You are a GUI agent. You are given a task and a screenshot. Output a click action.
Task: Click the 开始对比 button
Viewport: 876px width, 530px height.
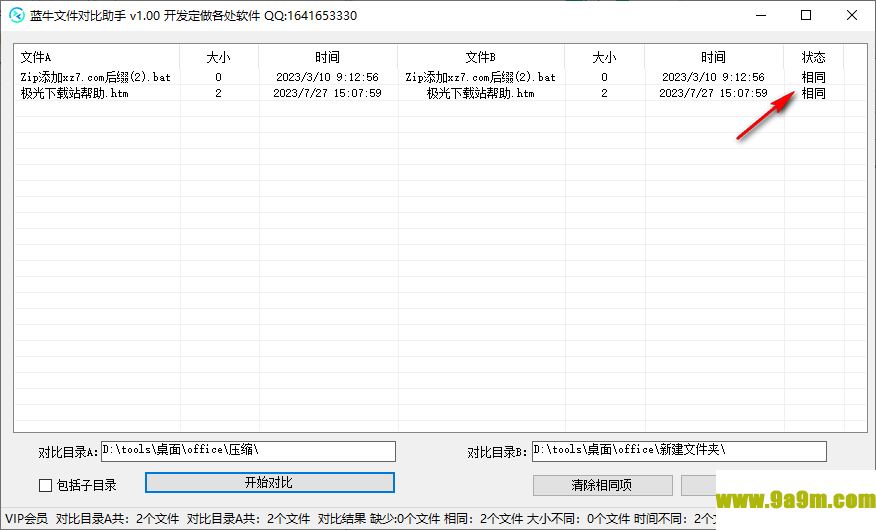(x=269, y=483)
